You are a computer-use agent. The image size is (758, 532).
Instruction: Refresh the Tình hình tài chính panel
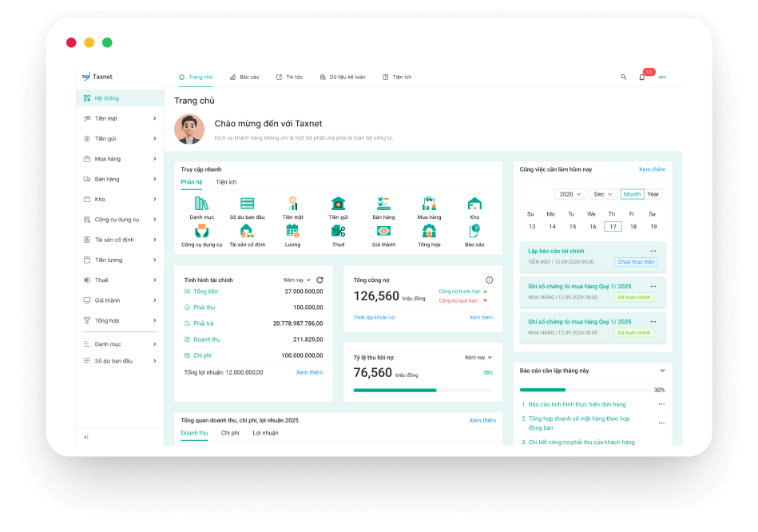click(x=319, y=280)
